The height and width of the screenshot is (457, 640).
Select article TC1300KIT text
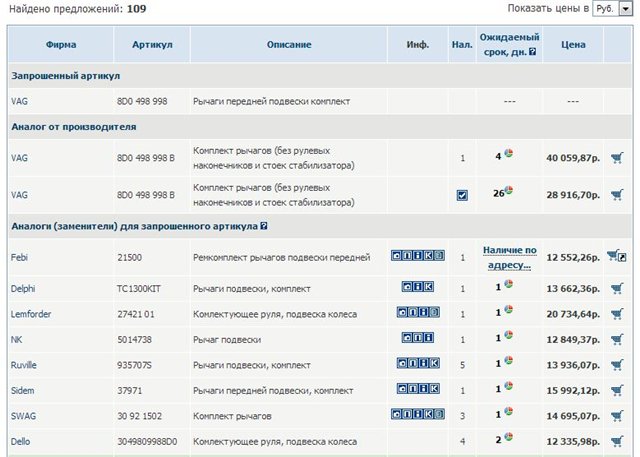(x=139, y=288)
